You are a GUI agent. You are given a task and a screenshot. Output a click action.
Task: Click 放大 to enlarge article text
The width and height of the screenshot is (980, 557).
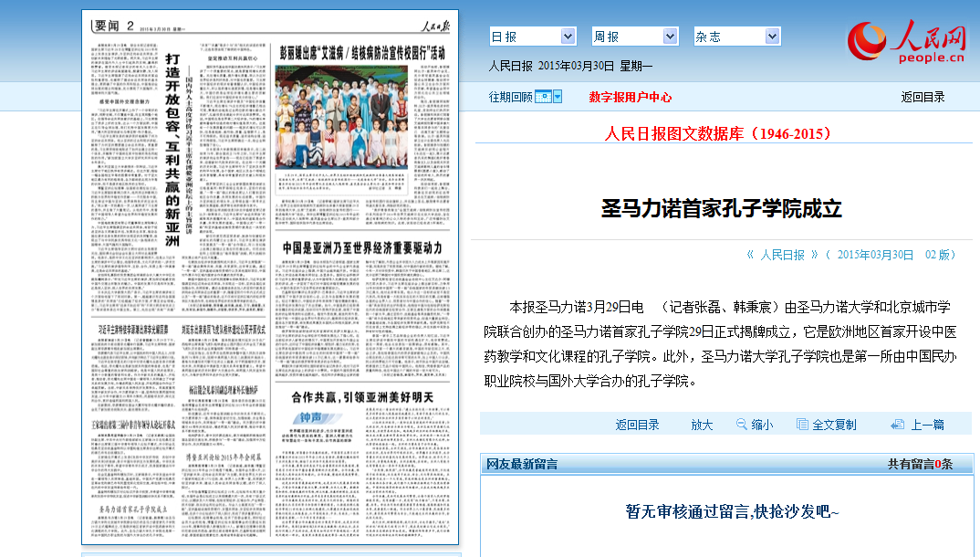702,426
